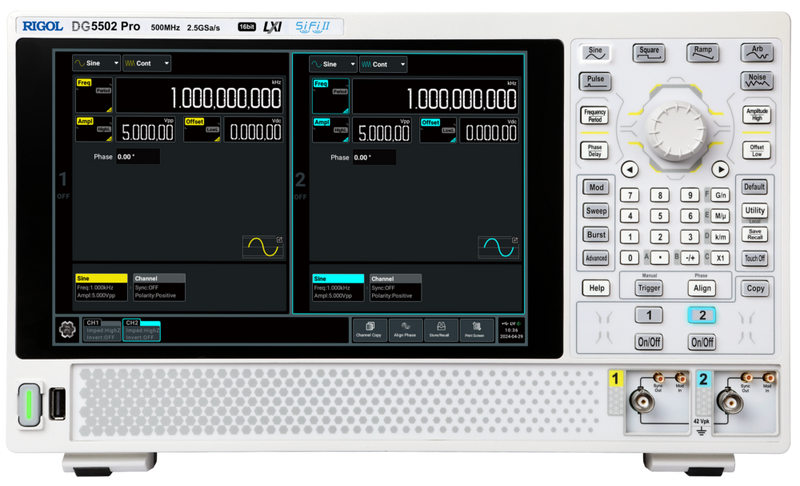Screen dimensions: 800x486
Task: Tap the decimal point key
Action: click(660, 258)
